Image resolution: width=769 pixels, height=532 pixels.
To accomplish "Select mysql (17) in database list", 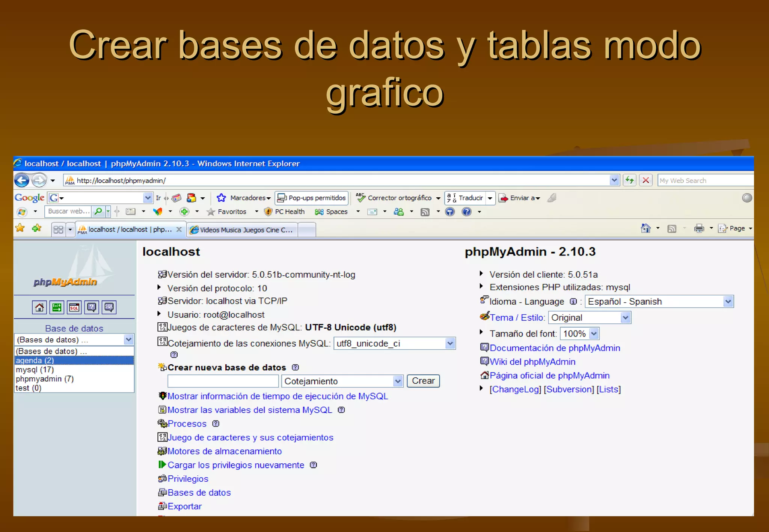I will [x=74, y=370].
